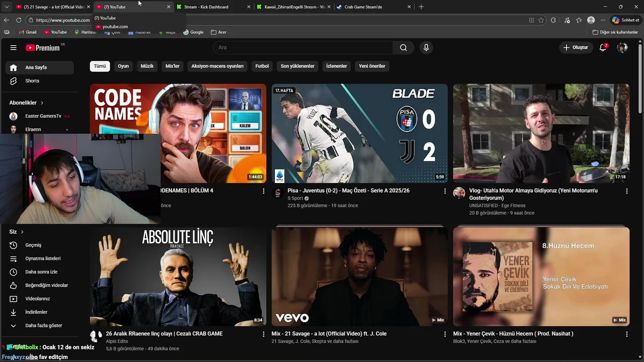This screenshot has width=644, height=362.
Task: Open the browser profile icon
Action: (591, 20)
